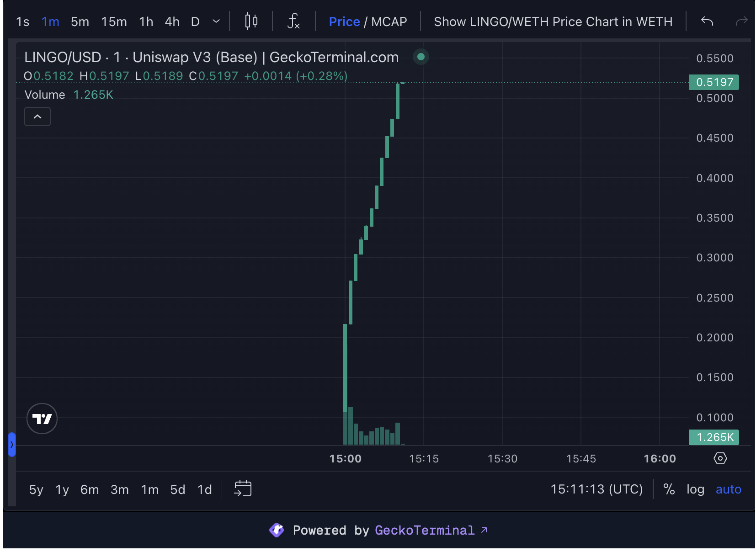
Task: Expand the left sidebar arrow on chart edge
Action: 11,445
